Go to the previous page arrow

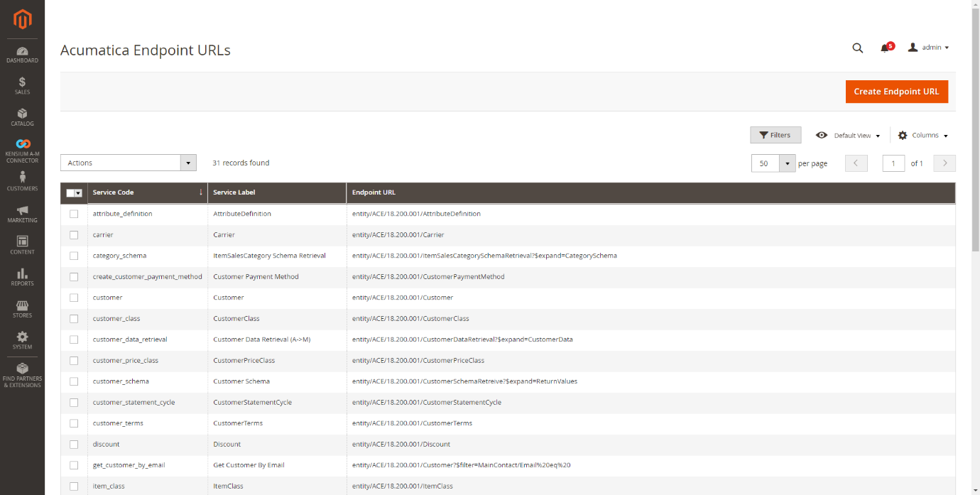click(856, 163)
